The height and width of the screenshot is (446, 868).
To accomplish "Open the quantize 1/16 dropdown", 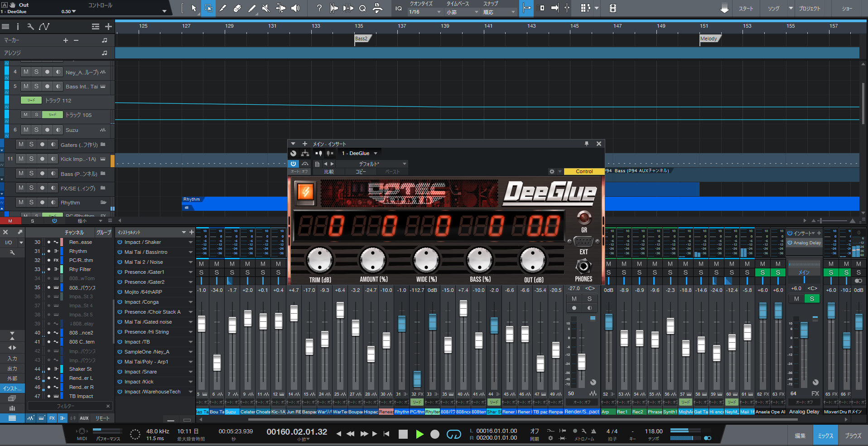I will (425, 12).
